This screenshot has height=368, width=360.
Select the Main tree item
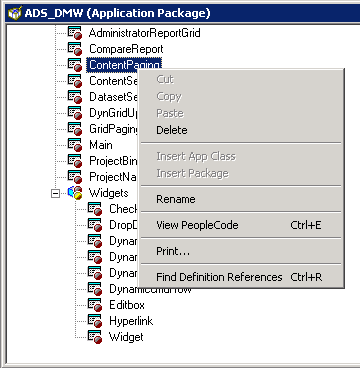pos(101,145)
